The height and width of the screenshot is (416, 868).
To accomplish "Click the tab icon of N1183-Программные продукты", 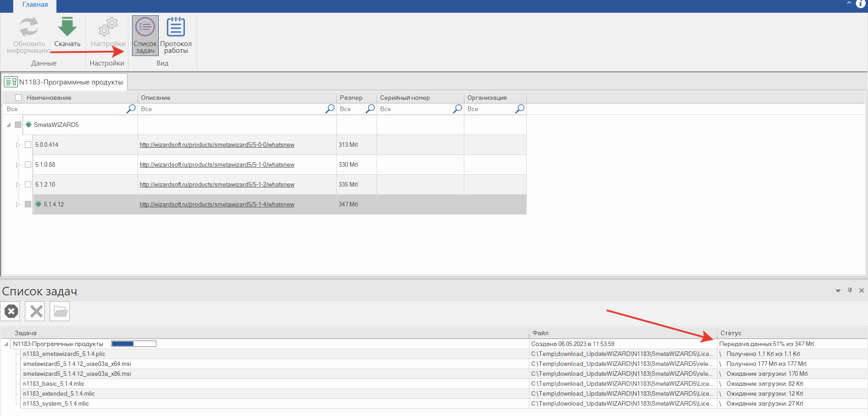I will 11,82.
